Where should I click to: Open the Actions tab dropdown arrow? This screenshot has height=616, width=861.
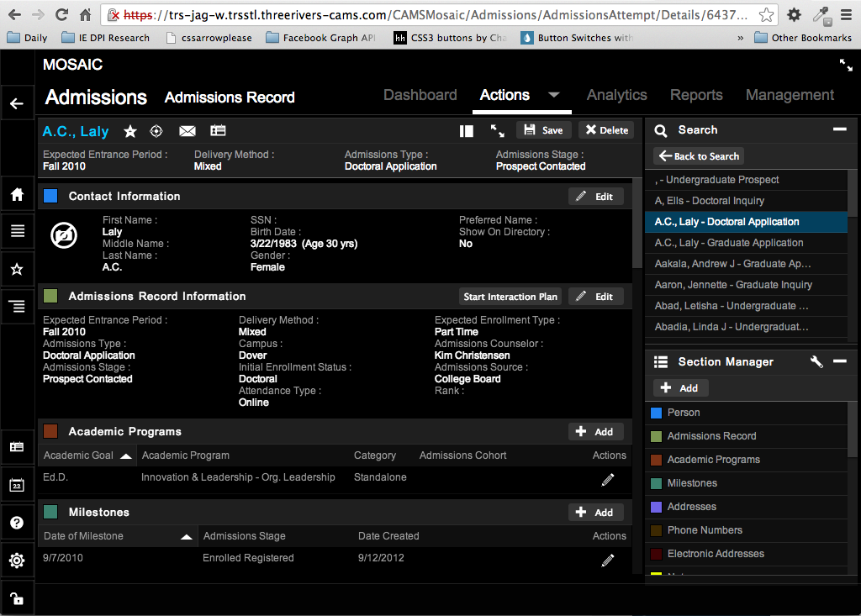click(554, 95)
